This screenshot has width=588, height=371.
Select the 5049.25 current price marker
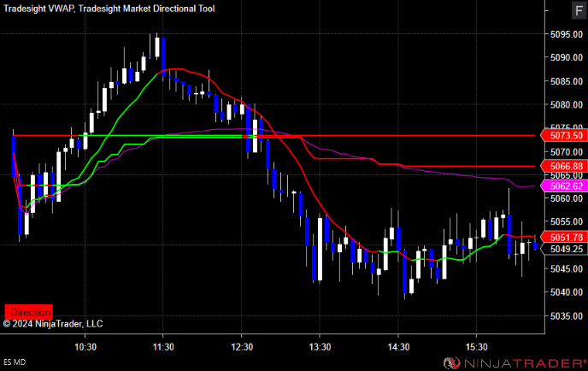[x=563, y=249]
